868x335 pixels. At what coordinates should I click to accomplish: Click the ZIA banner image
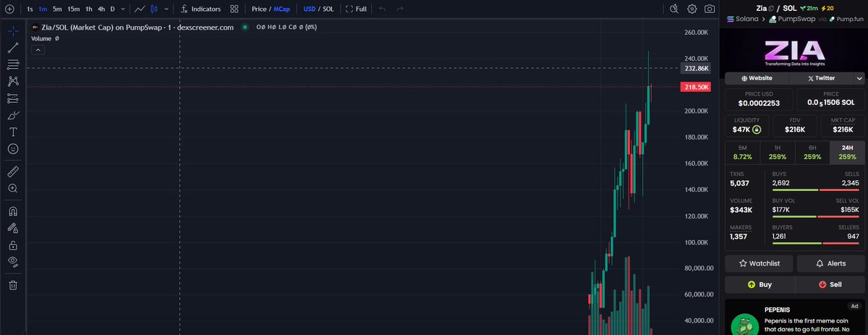794,51
